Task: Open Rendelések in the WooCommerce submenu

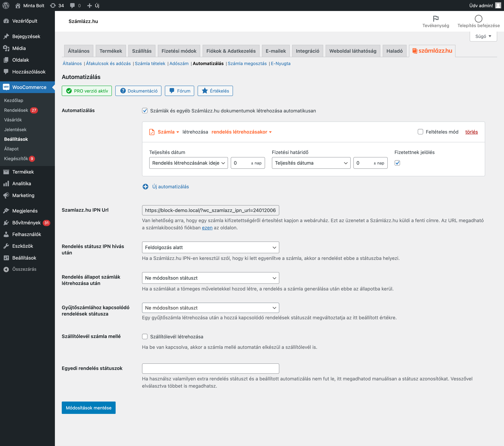Action: (16, 110)
